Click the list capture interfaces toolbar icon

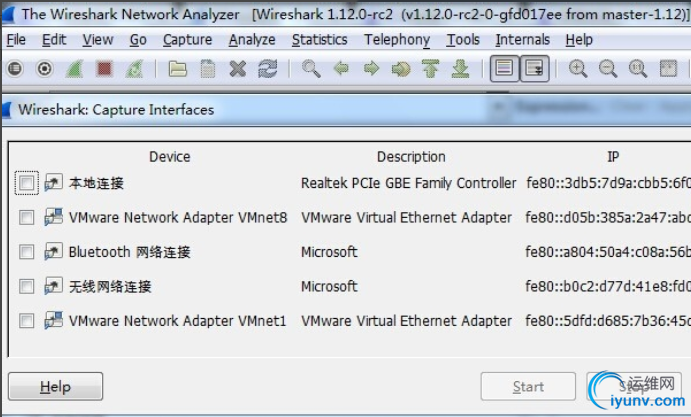(x=15, y=69)
